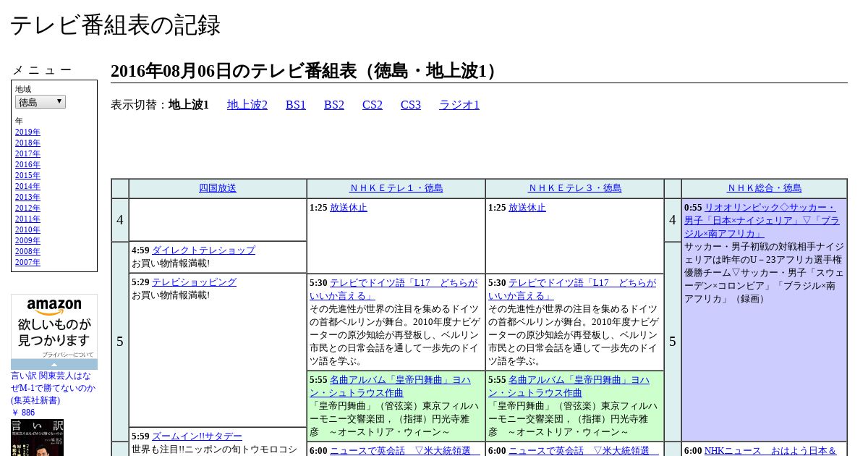The image size is (868, 456).
Task: Open the ズームイン!!サタデー program link
Action: (x=197, y=436)
